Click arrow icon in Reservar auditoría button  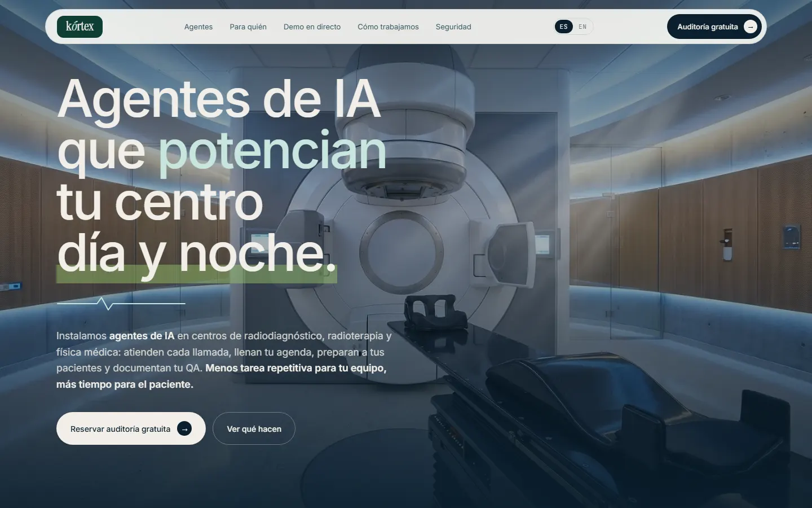tap(184, 429)
